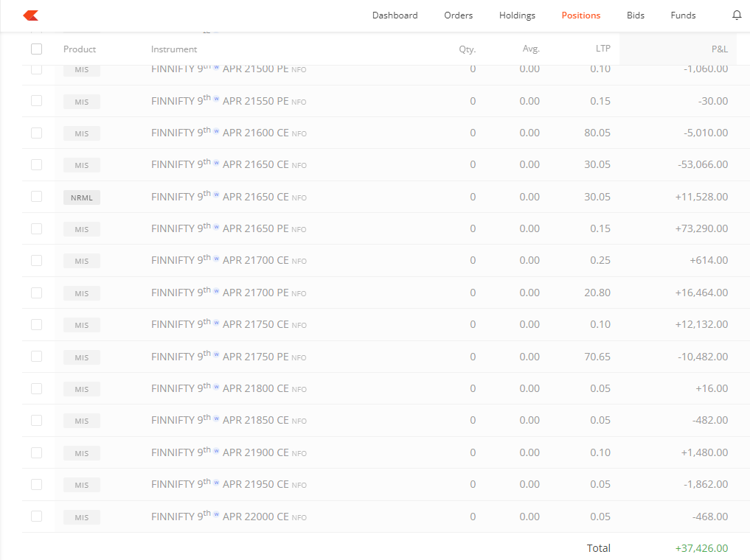750x560 pixels.
Task: Check the APR 22000 CE row checkbox
Action: (x=36, y=517)
